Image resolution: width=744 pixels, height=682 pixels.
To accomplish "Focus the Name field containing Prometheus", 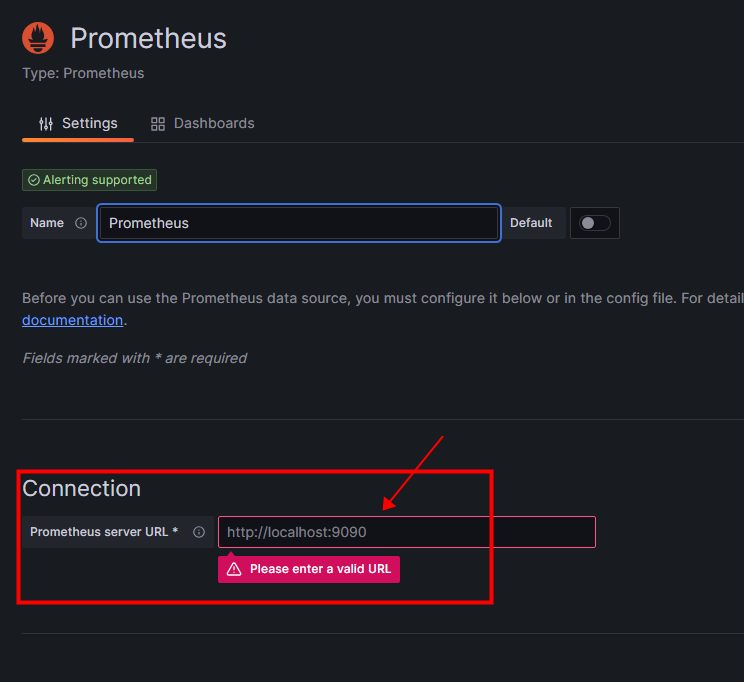I will 298,223.
